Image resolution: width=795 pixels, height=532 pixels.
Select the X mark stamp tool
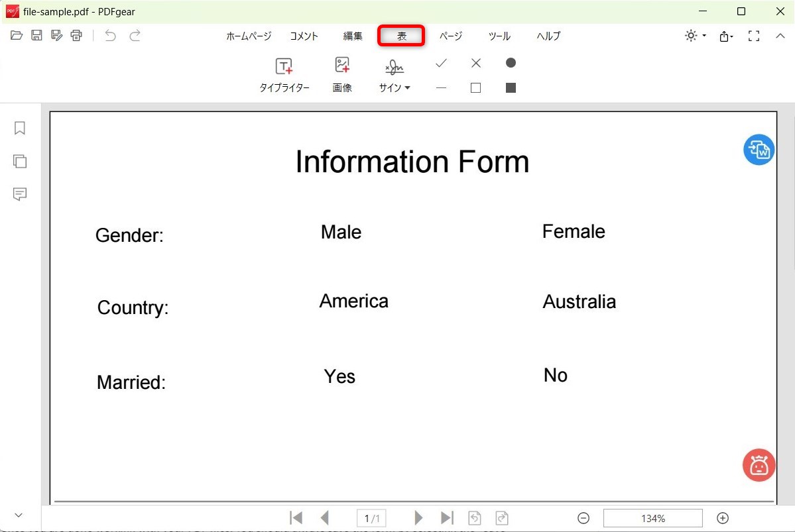pyautogui.click(x=475, y=63)
